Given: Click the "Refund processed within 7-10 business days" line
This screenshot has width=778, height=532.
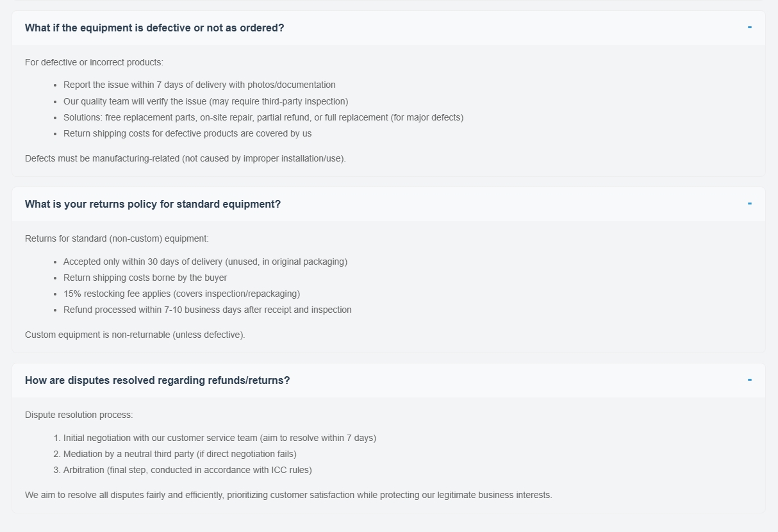Looking at the screenshot, I should point(207,310).
